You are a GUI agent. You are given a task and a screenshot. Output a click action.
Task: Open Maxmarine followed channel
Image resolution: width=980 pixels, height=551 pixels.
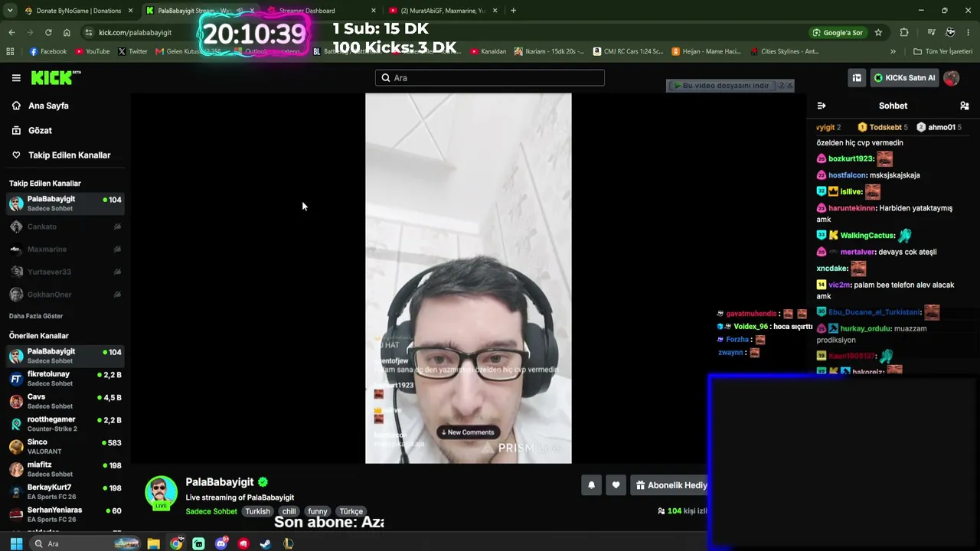click(x=64, y=249)
